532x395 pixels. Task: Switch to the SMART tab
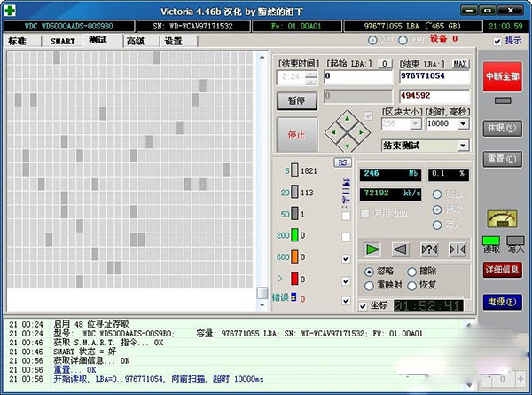pos(63,41)
